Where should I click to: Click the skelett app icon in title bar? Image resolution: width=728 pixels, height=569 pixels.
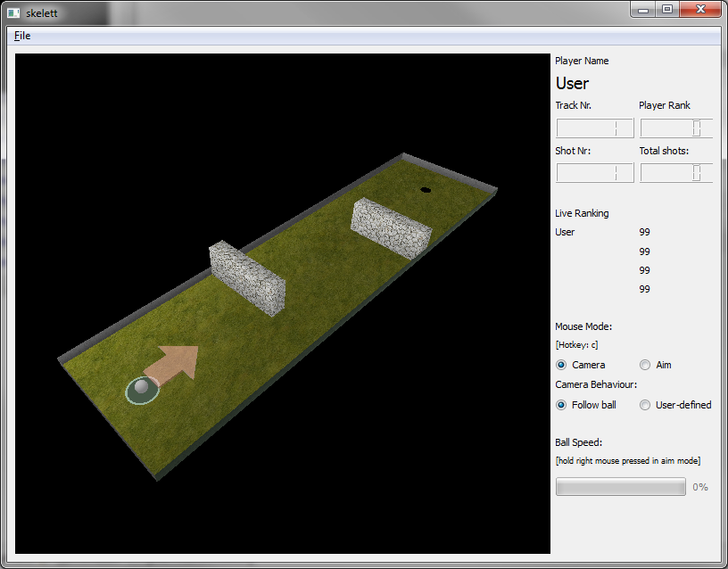click(x=13, y=12)
